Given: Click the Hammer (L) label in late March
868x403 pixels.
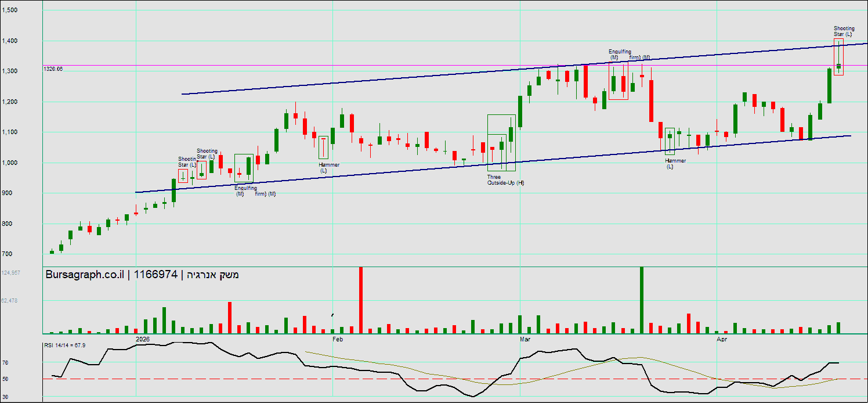Looking at the screenshot, I should 675,164.
